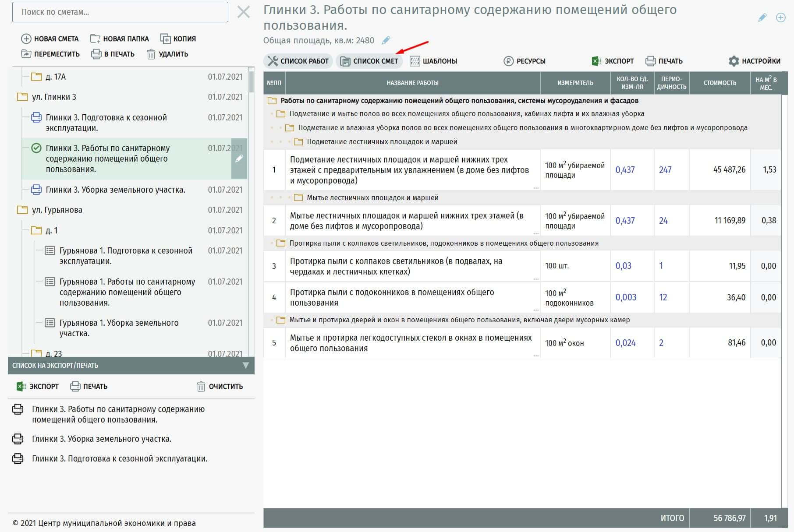Click cost value 11 169,89
Screen dimensions: 794x532
730,220
